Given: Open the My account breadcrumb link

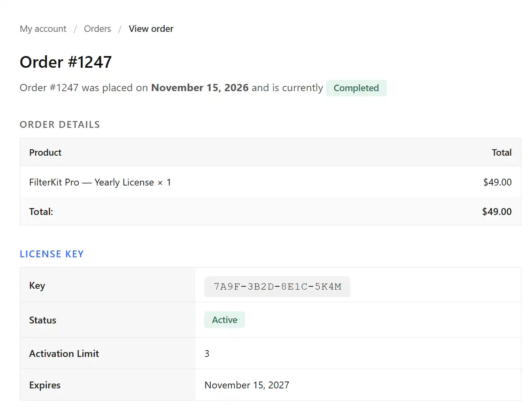Looking at the screenshot, I should 43,29.
